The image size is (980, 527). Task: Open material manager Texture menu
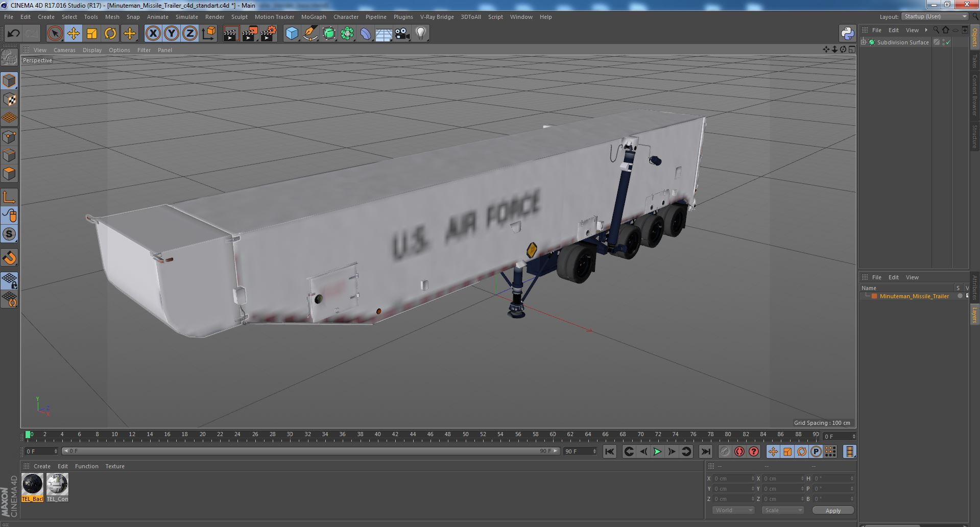coord(115,466)
